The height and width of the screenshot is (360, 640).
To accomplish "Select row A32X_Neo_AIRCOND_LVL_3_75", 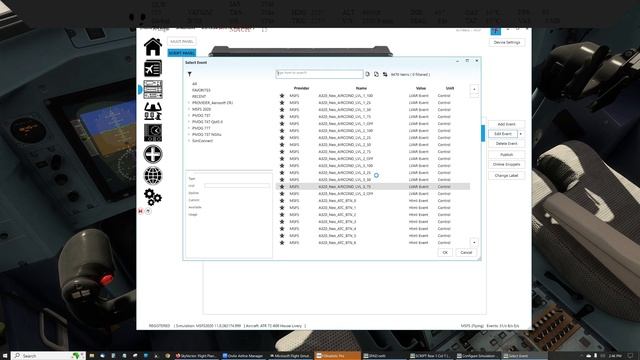I will 373,187.
